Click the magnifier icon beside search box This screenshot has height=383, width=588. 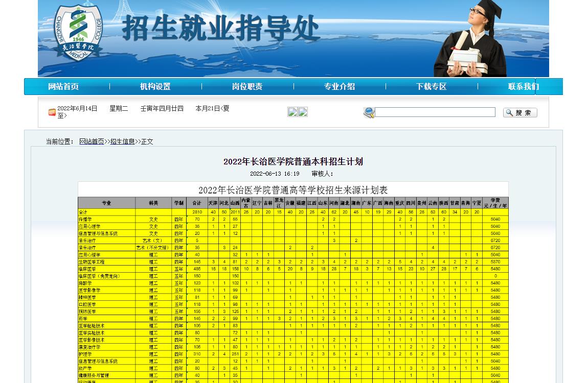tap(369, 112)
